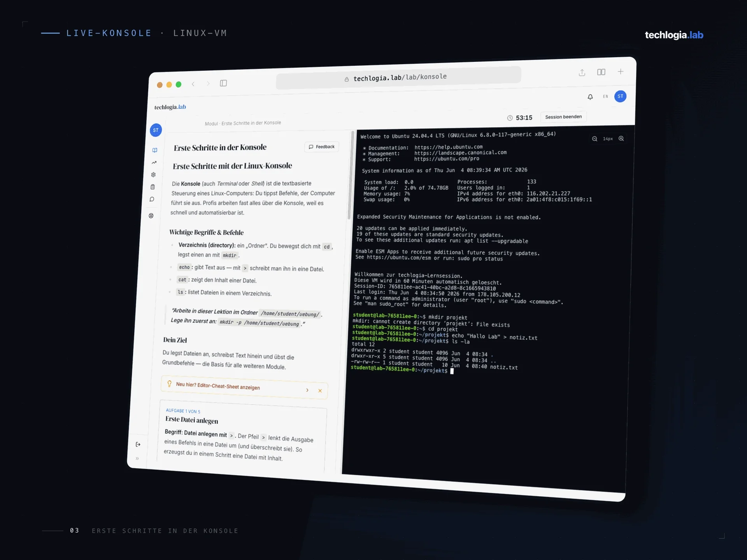Viewport: 747px width, 560px height.
Task: Click the browser share icon
Action: (x=582, y=73)
